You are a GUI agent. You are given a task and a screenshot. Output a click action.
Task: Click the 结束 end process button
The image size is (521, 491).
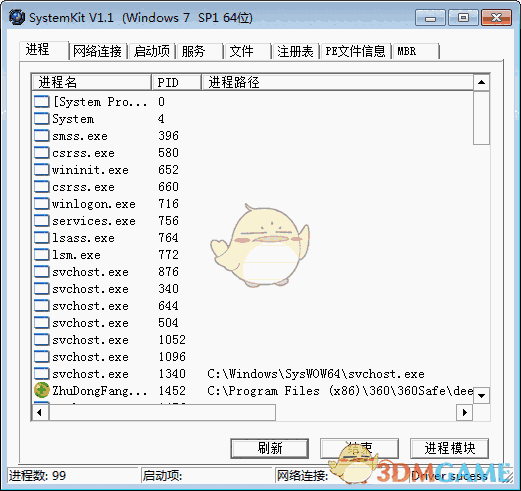pyautogui.click(x=359, y=448)
